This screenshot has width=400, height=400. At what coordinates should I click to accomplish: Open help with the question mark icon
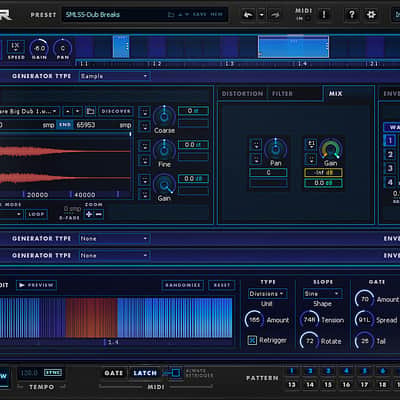point(351,14)
